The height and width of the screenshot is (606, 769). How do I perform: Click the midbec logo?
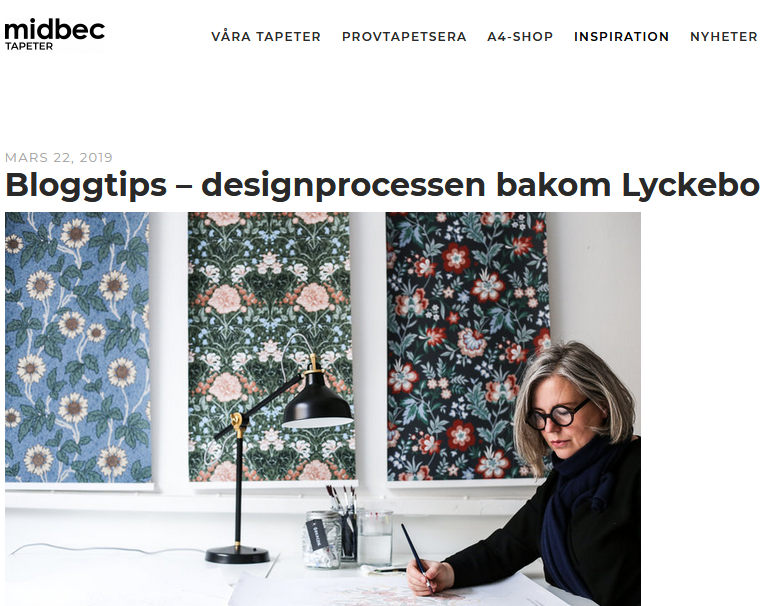pos(54,34)
